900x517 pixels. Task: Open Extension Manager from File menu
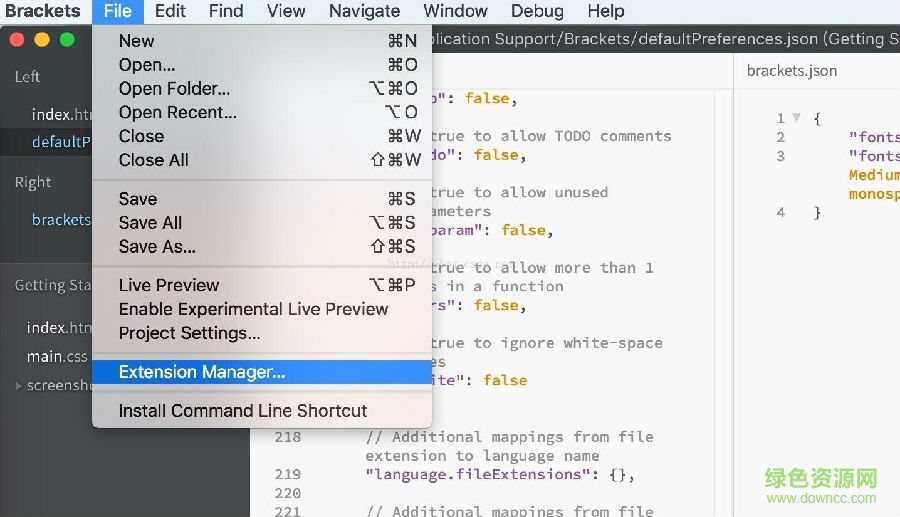[202, 372]
